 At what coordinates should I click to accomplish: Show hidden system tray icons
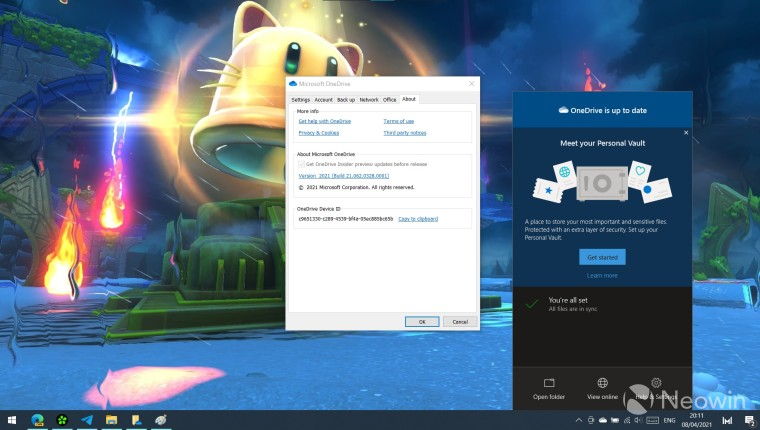point(579,420)
